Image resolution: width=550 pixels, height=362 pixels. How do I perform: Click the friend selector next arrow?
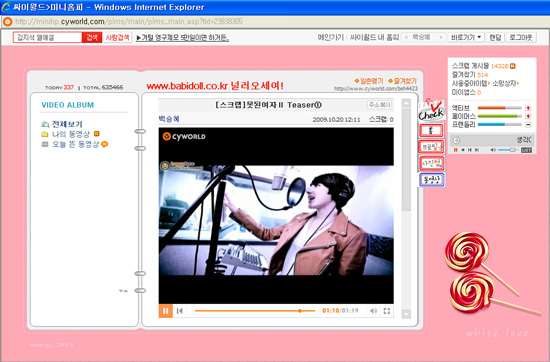(441, 37)
